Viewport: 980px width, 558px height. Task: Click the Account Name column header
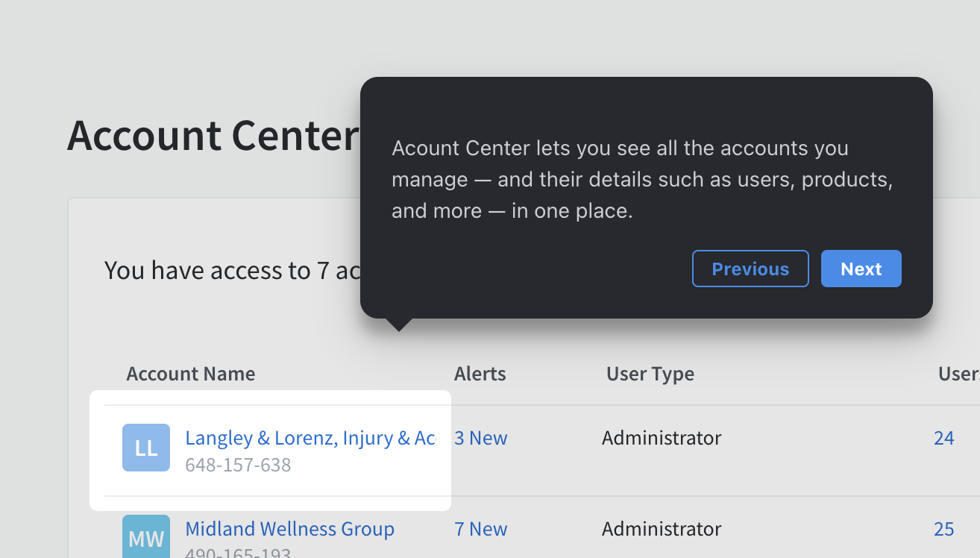(x=190, y=374)
